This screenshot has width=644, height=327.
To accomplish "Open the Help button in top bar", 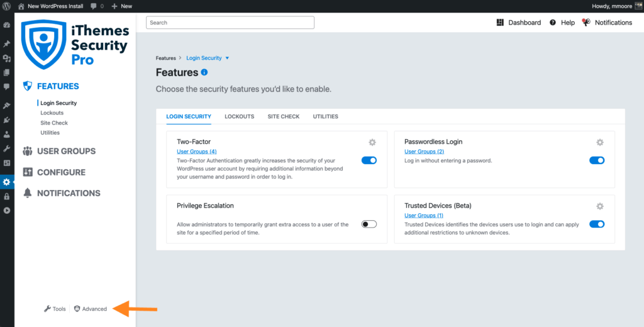I will [562, 23].
